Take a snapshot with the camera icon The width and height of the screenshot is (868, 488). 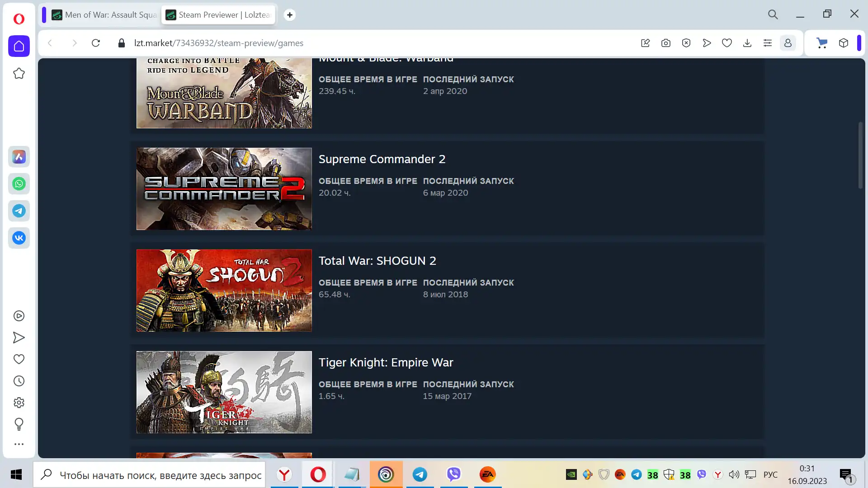(x=666, y=43)
